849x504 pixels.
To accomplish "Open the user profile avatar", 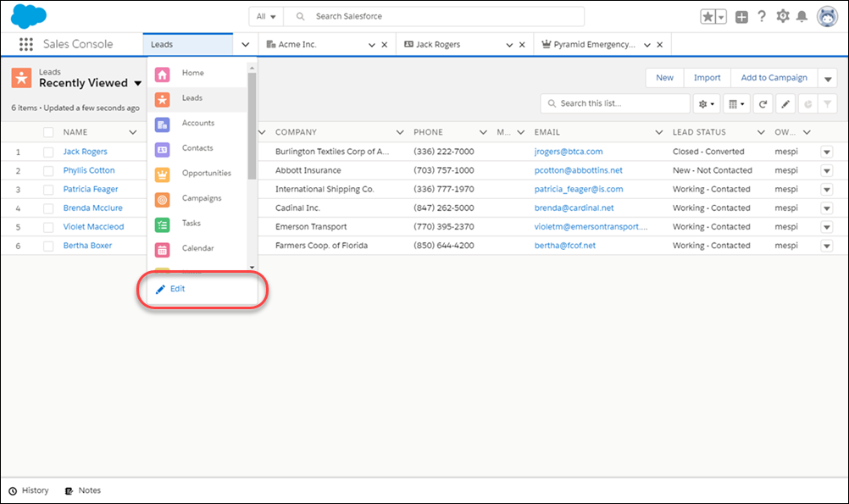I will click(x=827, y=17).
